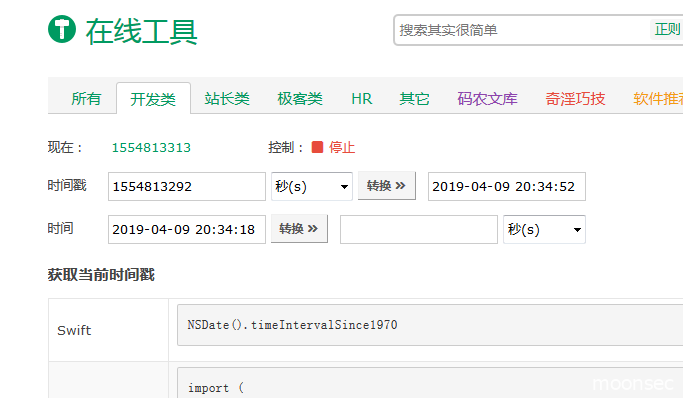Image resolution: width=683 pixels, height=398 pixels.
Task: Click the NSDate().timeIntervalSince1970 code box
Action: 430,325
